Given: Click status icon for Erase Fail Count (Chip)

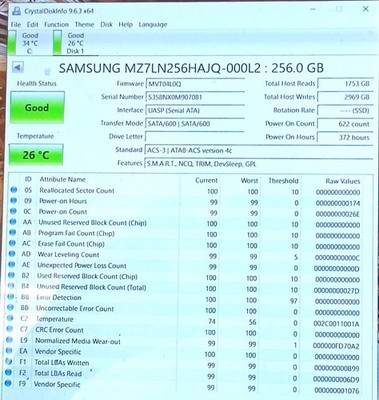Looking at the screenshot, I should pos(12,243).
